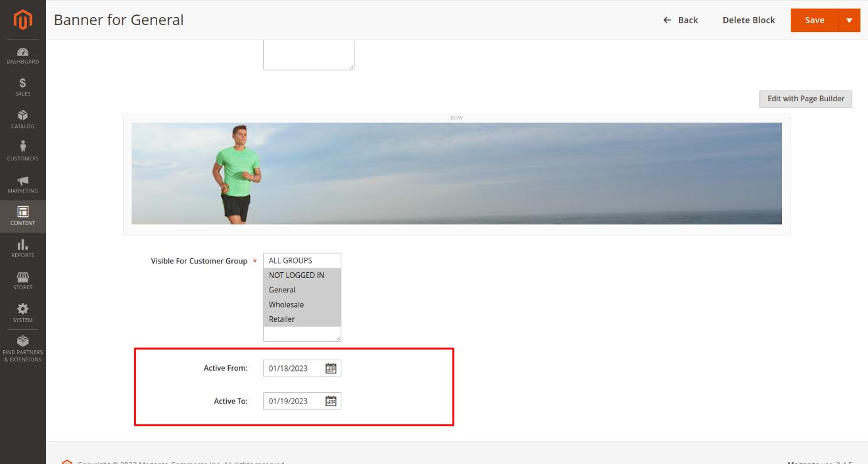Screen dimensions: 868x464
Task: Click the Delete Block button
Action: (749, 20)
